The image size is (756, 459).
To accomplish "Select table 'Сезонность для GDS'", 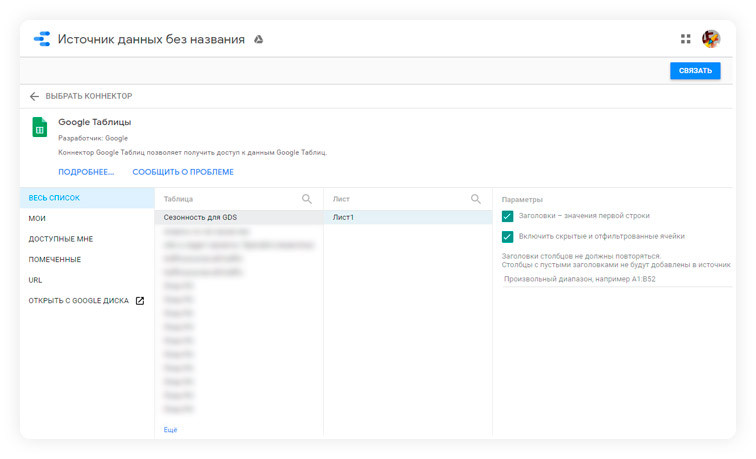I will (239, 217).
